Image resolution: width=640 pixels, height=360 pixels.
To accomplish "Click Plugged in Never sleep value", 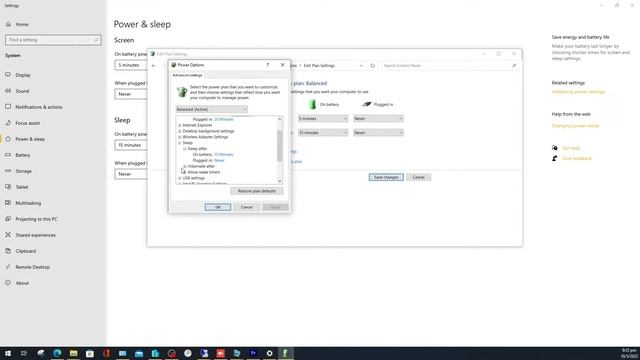I will click(219, 161).
